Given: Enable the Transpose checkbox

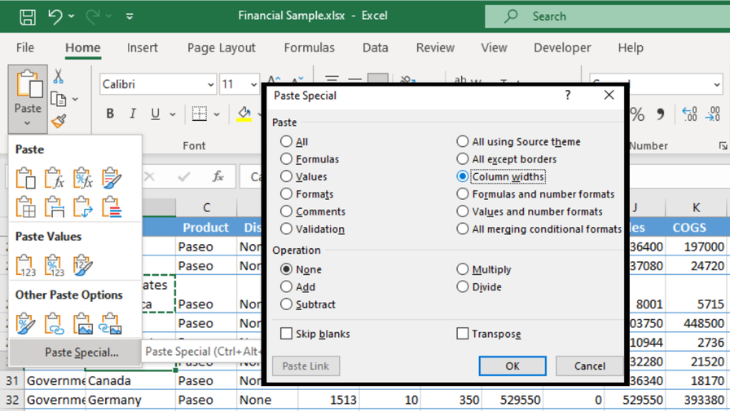Looking at the screenshot, I should [x=462, y=334].
